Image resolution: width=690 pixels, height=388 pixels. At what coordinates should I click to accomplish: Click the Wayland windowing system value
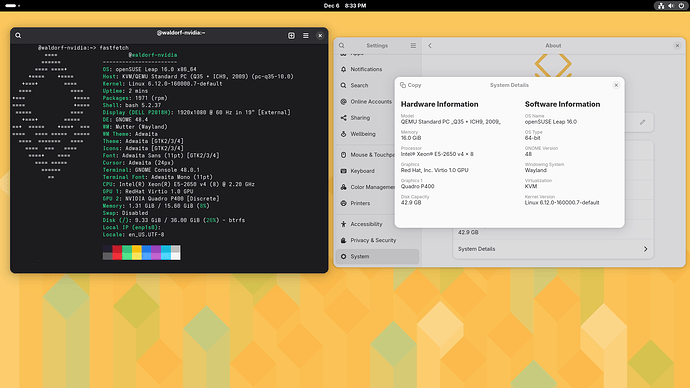pos(536,170)
